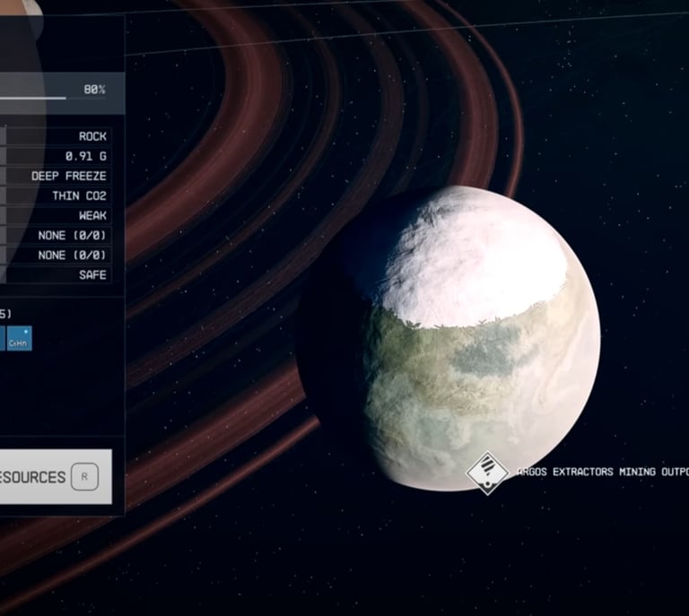Click the 0.91 G gravity value
689x616 pixels.
pyautogui.click(x=86, y=156)
